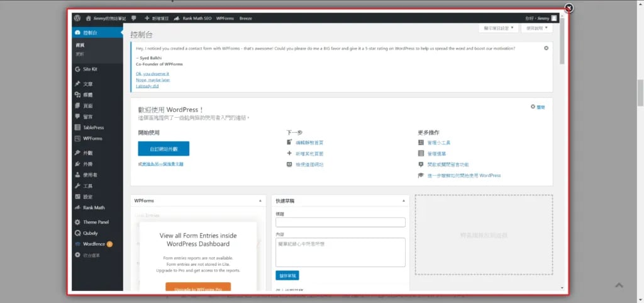The height and width of the screenshot is (303, 644).
Task: Click the plus 新增項目 admin bar item
Action: pyautogui.click(x=155, y=18)
